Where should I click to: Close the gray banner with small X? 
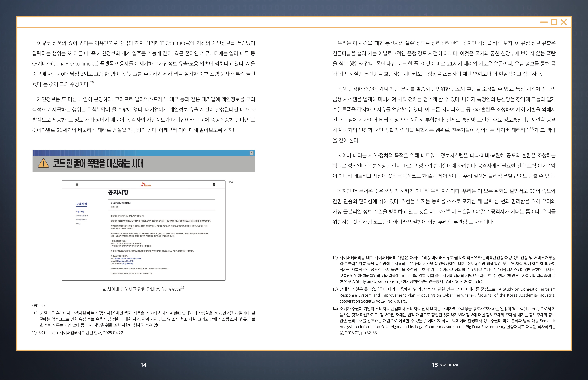tap(251, 153)
